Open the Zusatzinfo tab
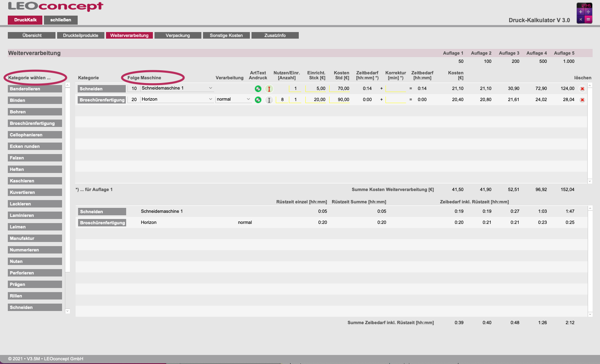The image size is (600, 364). coord(275,35)
